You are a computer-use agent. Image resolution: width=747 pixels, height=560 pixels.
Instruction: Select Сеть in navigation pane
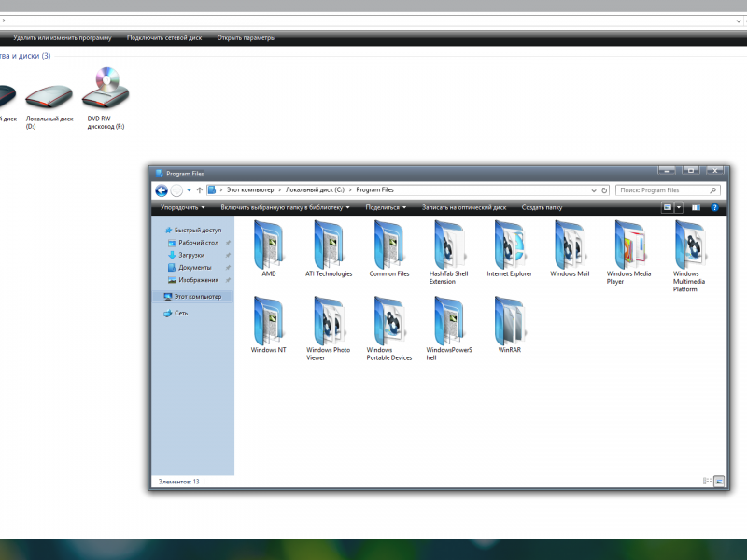176,314
